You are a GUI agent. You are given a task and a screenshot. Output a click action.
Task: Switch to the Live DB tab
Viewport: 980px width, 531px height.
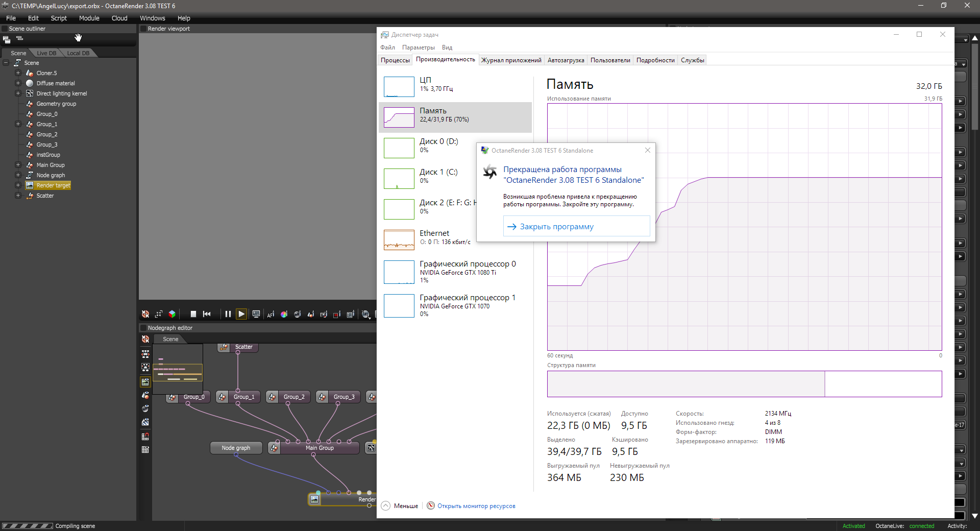[x=46, y=53]
